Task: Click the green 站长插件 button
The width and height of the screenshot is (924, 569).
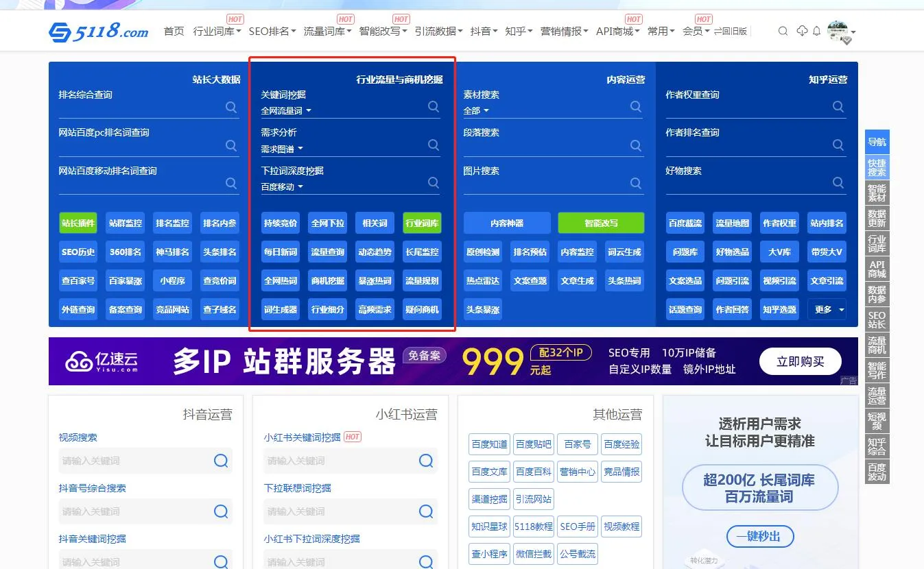Action: pyautogui.click(x=78, y=223)
